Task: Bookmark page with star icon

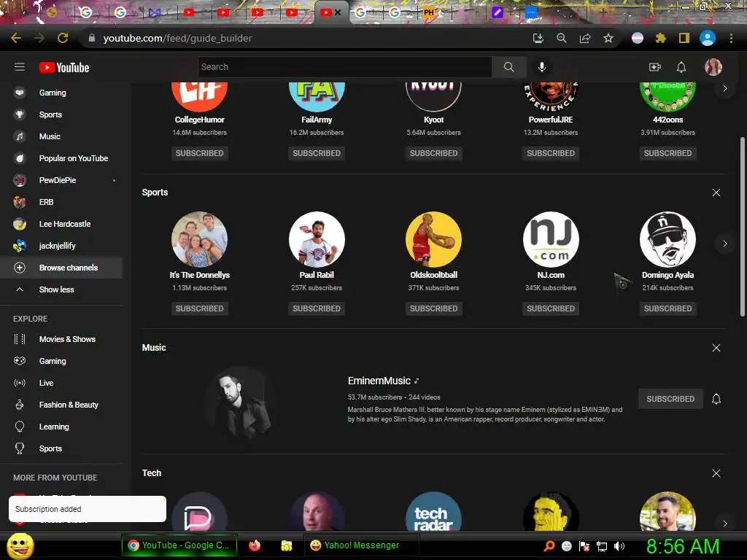Action: click(608, 38)
